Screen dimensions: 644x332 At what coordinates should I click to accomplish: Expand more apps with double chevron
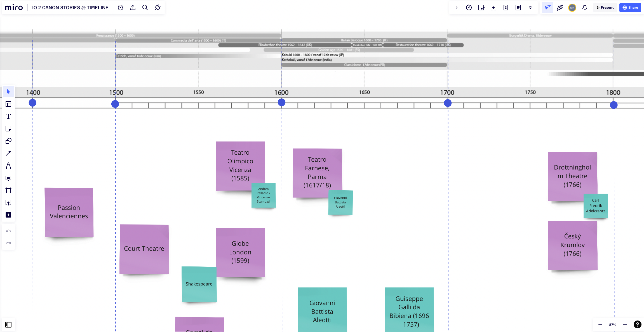530,8
